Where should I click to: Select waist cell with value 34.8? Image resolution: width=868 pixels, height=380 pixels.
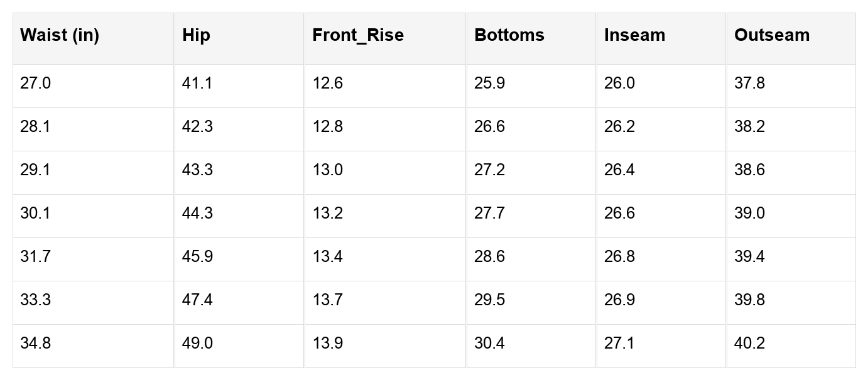click(93, 346)
